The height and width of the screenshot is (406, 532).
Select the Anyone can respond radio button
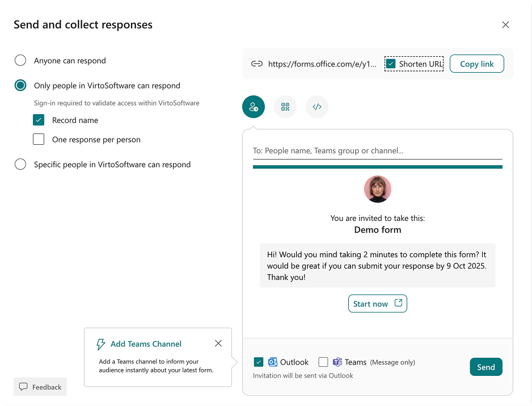[x=20, y=60]
